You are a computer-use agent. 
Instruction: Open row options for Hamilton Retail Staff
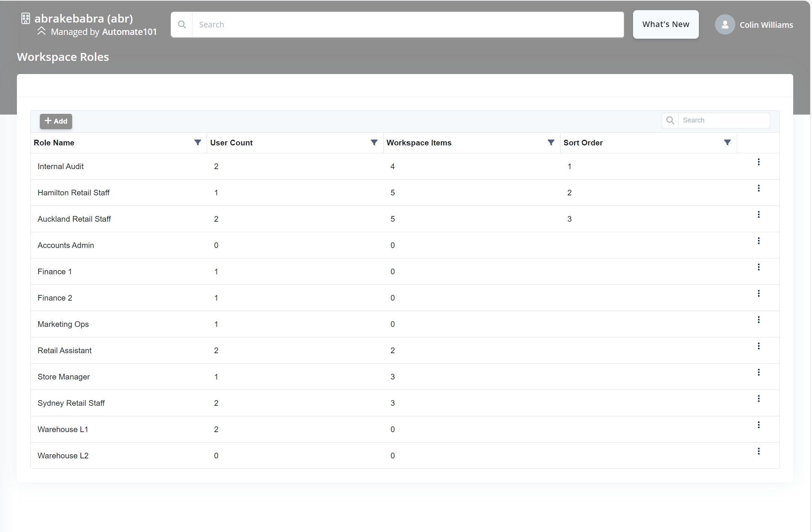(759, 188)
